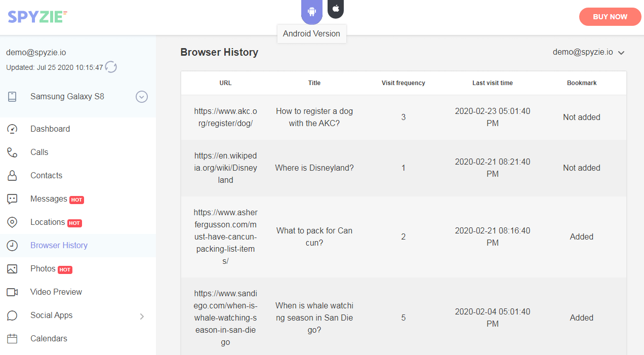Click the Locations pin icon
The width and height of the screenshot is (644, 355).
click(12, 222)
